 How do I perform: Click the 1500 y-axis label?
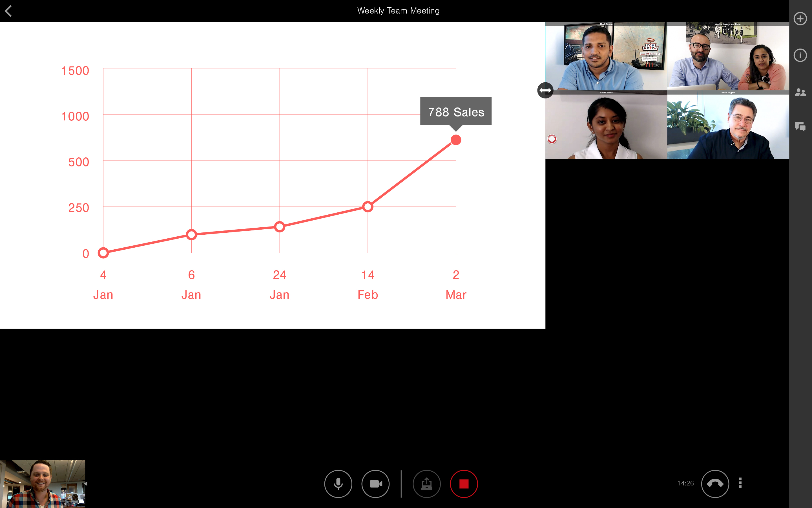point(75,71)
